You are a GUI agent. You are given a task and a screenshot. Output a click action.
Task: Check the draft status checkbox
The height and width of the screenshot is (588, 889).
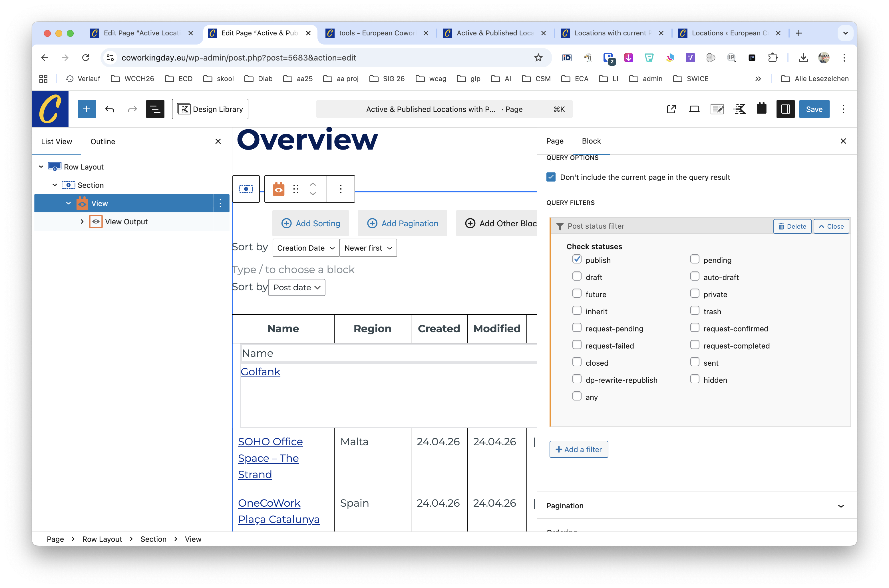tap(577, 276)
